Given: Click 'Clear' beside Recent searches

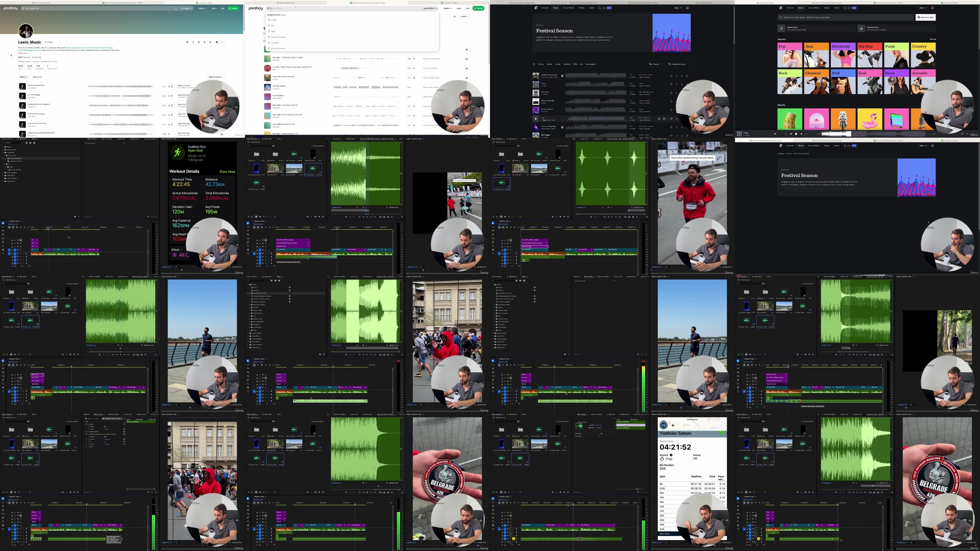Looking at the screenshot, I should click(x=283, y=15).
